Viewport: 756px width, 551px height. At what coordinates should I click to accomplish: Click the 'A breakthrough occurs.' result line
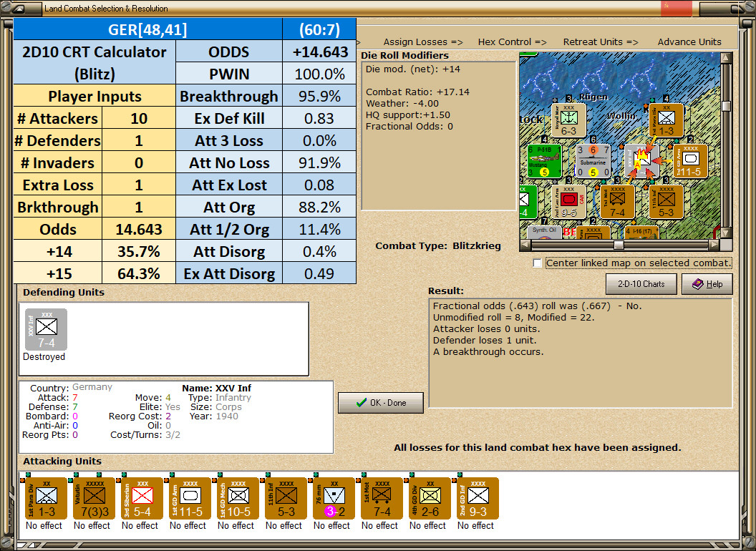(x=488, y=352)
